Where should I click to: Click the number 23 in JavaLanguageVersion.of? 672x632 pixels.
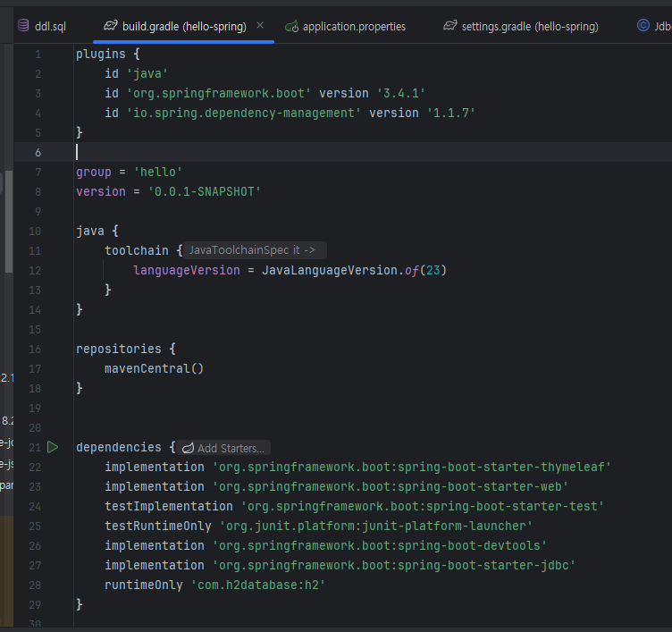[x=433, y=271]
